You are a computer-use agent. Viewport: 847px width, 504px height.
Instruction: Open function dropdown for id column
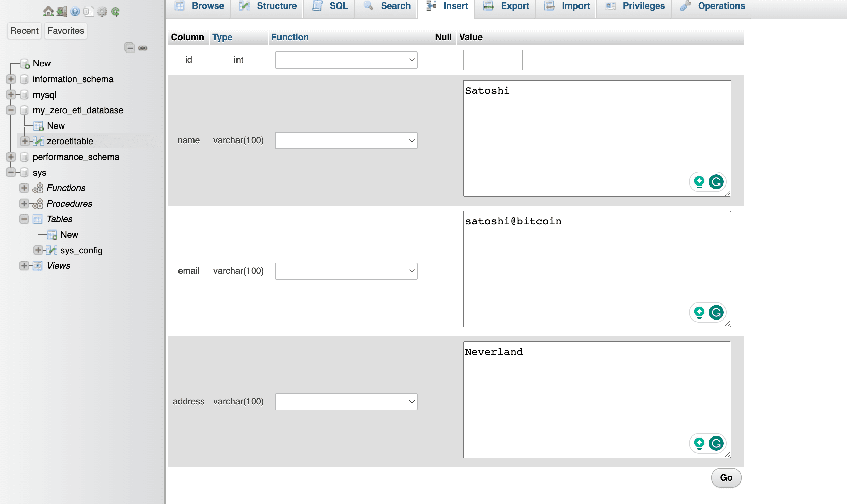[346, 60]
